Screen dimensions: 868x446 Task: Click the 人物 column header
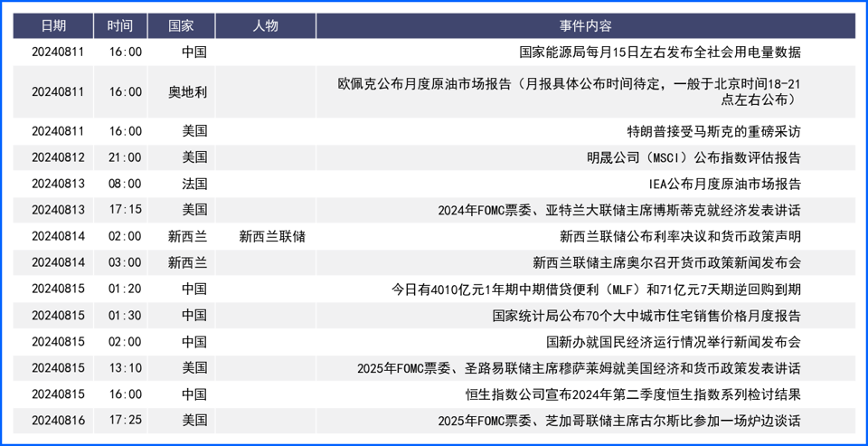click(265, 26)
